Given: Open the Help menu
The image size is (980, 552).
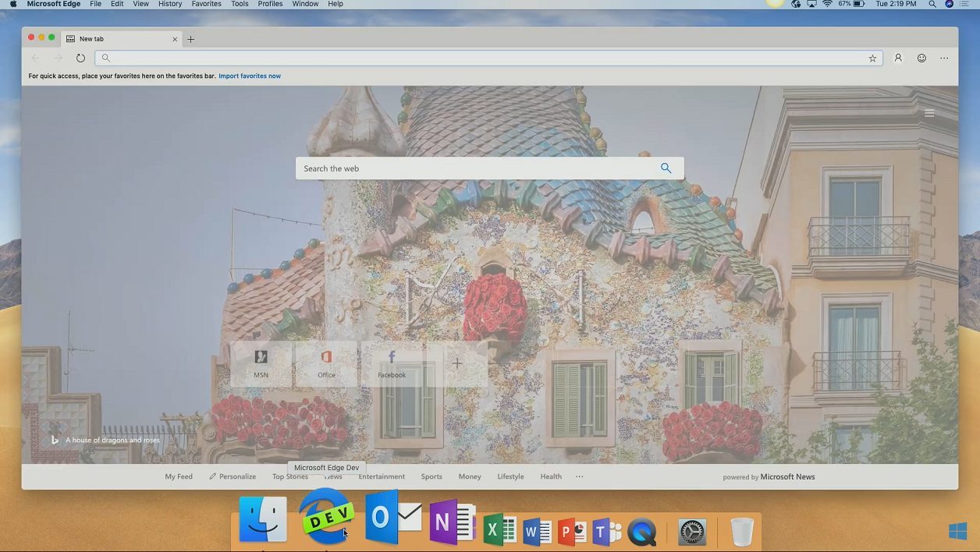Looking at the screenshot, I should [x=336, y=4].
